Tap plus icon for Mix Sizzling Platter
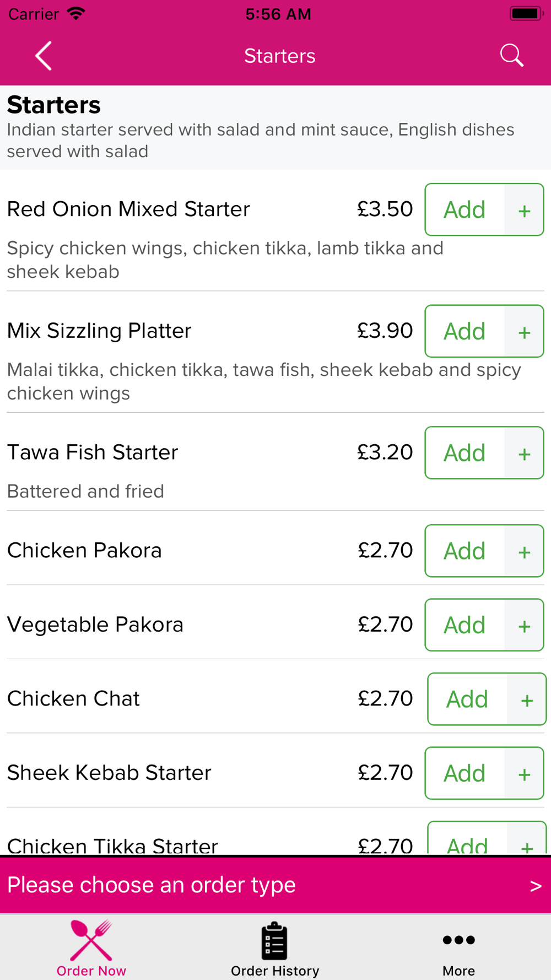 [524, 331]
